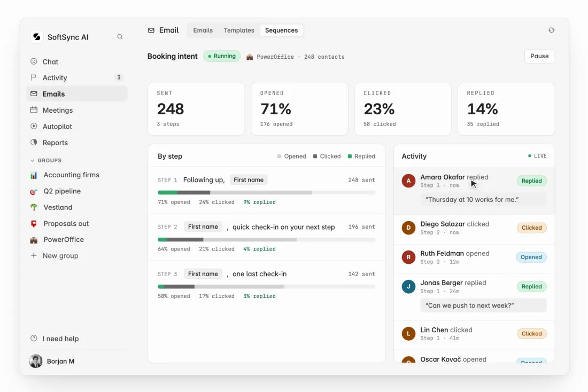Click the Reports pie chart icon
The height and width of the screenshot is (392, 588).
click(34, 143)
